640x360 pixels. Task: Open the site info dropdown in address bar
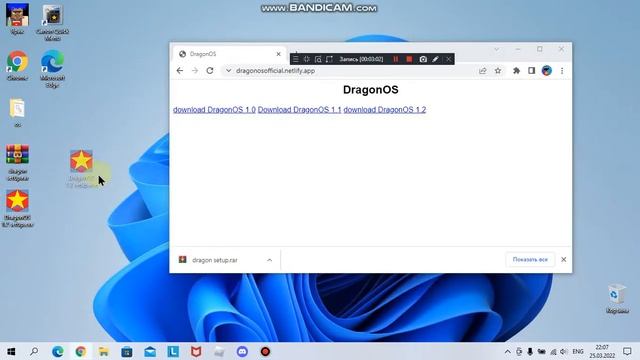click(228, 71)
